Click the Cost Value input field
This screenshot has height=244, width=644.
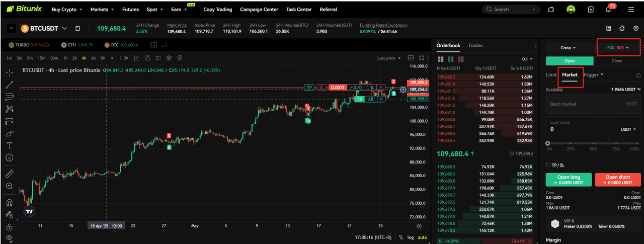click(x=593, y=125)
